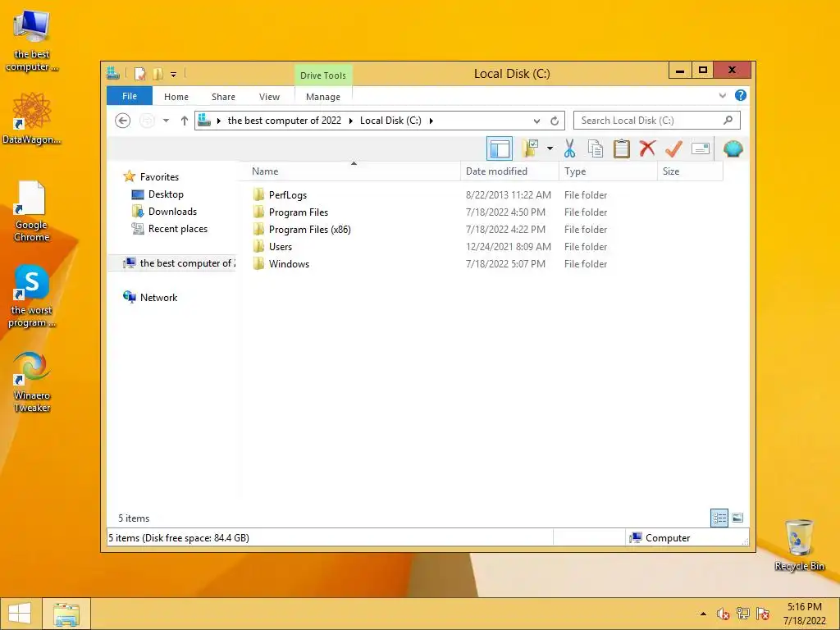The image size is (840, 630).
Task: Open the Start button
Action: [20, 614]
